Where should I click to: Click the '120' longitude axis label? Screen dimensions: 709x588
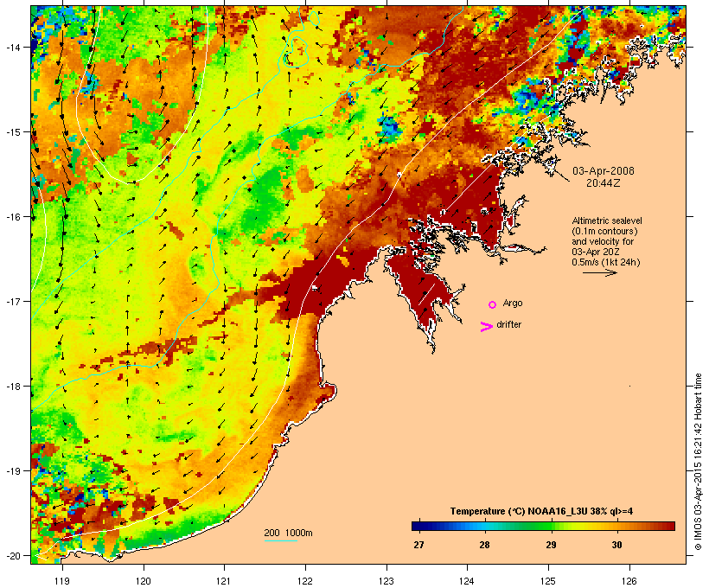tap(144, 580)
